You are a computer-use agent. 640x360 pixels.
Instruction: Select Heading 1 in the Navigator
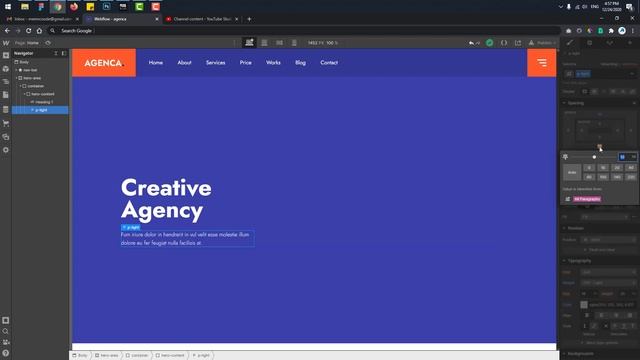(x=44, y=102)
